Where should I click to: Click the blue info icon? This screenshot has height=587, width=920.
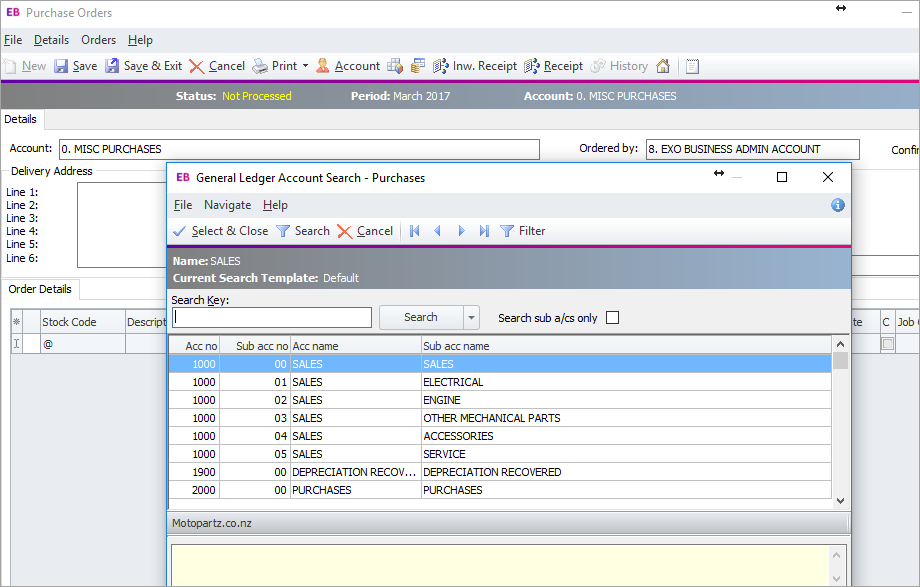tap(838, 205)
